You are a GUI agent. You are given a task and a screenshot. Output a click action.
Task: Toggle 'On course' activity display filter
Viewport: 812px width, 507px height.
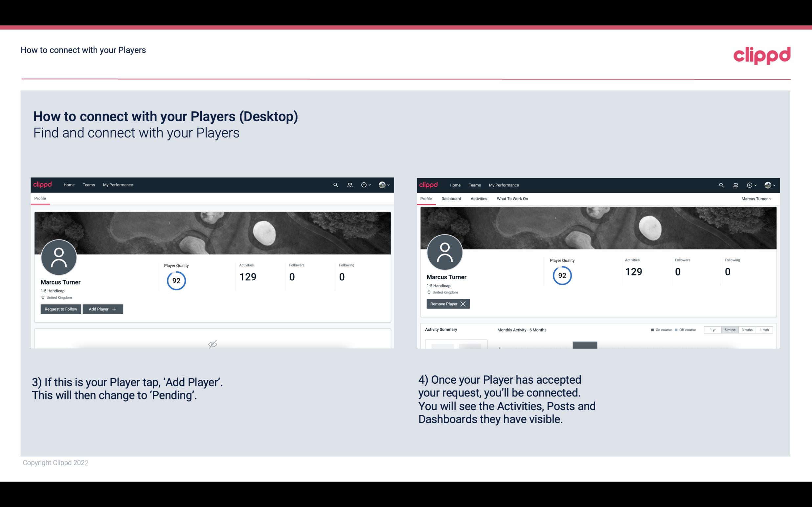pyautogui.click(x=659, y=330)
